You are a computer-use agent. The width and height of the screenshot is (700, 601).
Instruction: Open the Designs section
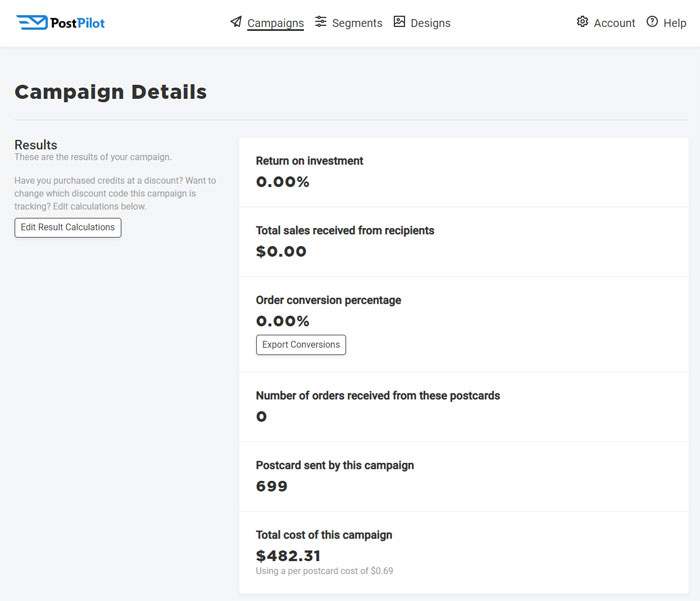[430, 23]
